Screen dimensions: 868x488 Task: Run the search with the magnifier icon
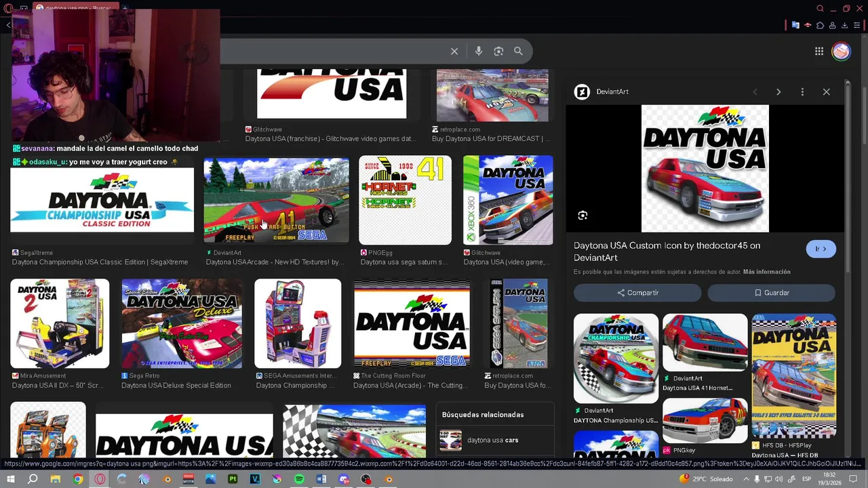518,52
